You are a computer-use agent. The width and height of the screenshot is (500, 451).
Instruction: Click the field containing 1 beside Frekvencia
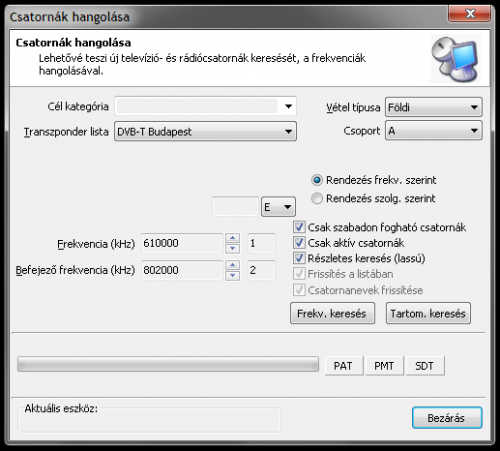click(261, 243)
